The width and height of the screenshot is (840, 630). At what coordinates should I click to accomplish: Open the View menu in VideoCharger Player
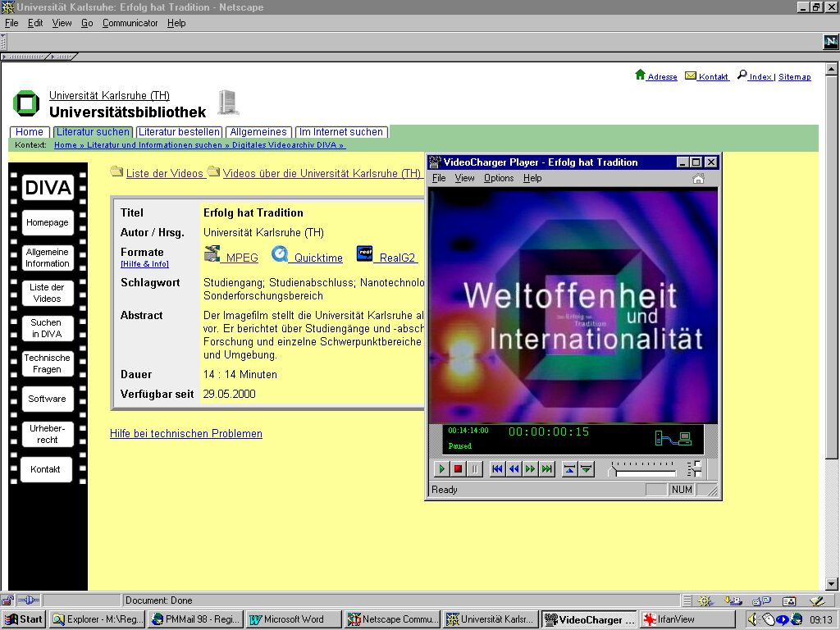tap(464, 178)
